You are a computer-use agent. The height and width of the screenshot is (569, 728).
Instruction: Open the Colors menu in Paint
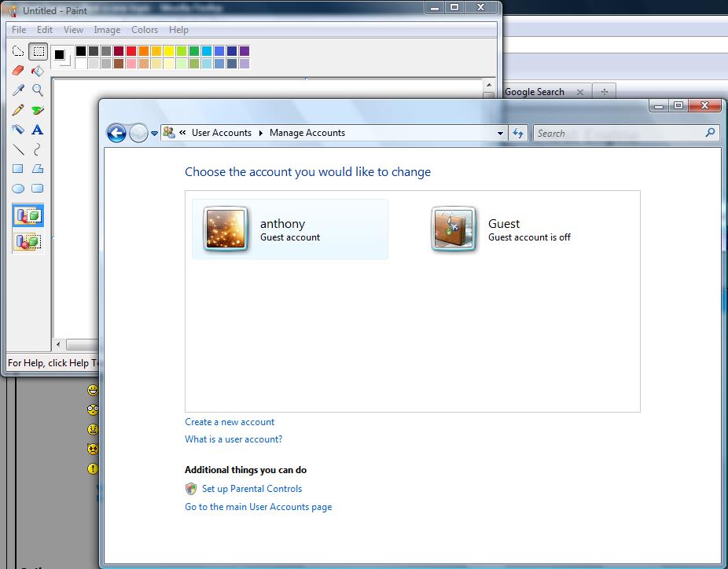(145, 30)
